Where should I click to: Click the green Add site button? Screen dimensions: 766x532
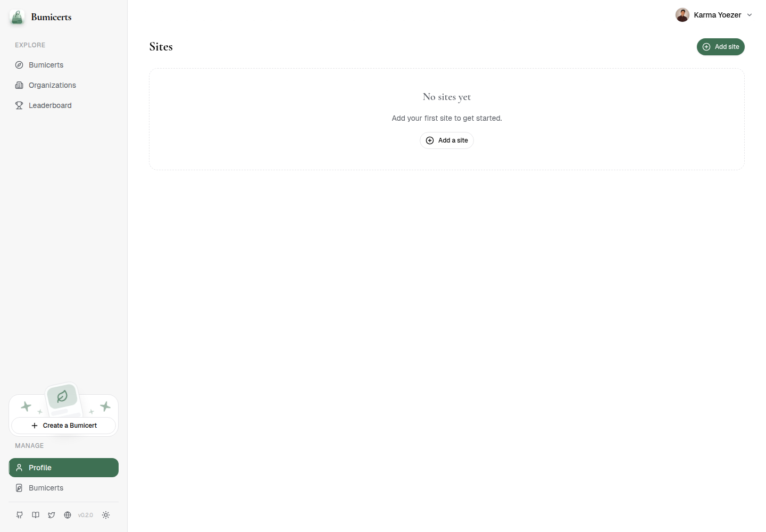pyautogui.click(x=721, y=47)
